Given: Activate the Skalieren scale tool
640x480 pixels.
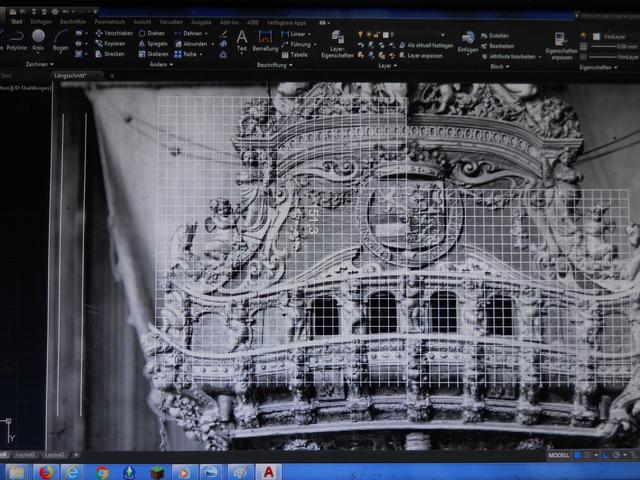Looking at the screenshot, I should (153, 54).
